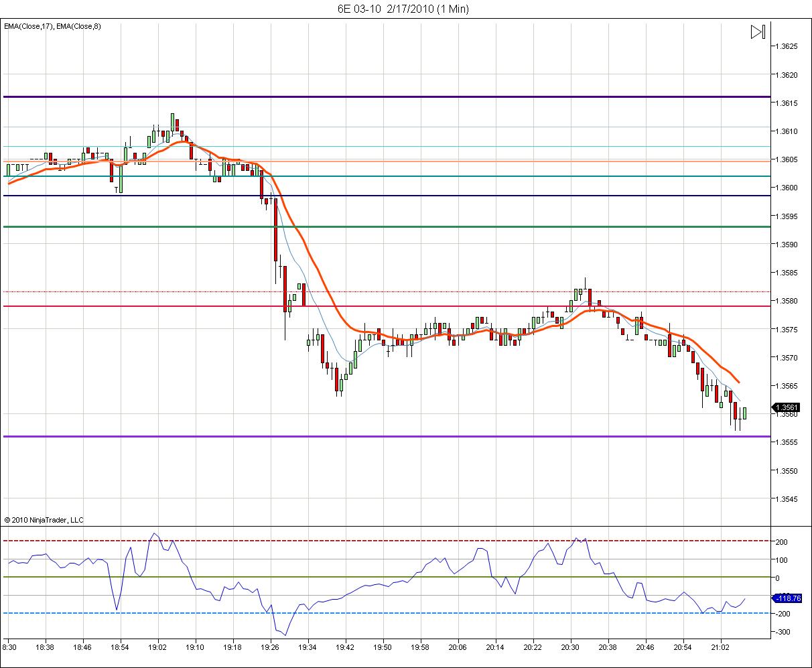The image size is (812, 668).
Task: Select the red dashed 200 line in indicator panel
Action: (x=387, y=541)
